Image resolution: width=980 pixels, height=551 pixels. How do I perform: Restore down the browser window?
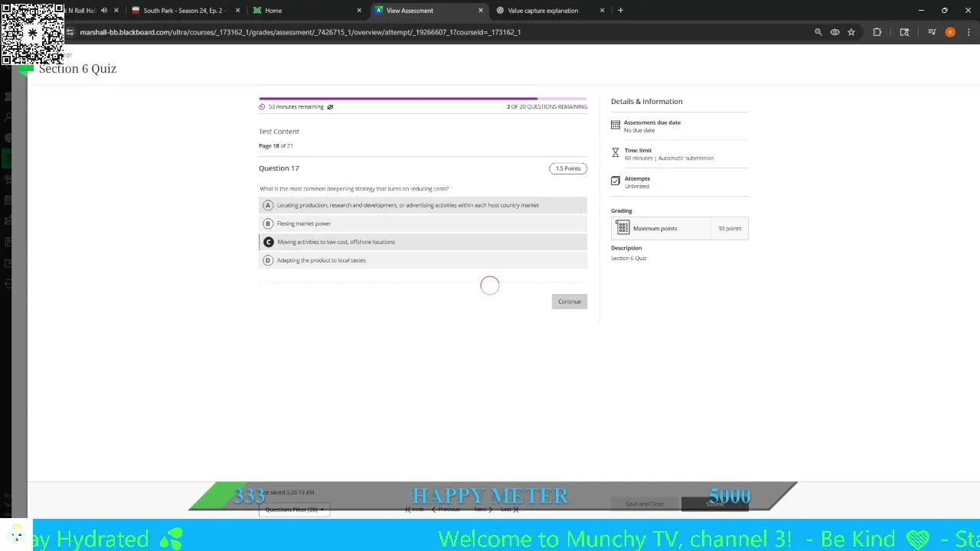pyautogui.click(x=945, y=11)
